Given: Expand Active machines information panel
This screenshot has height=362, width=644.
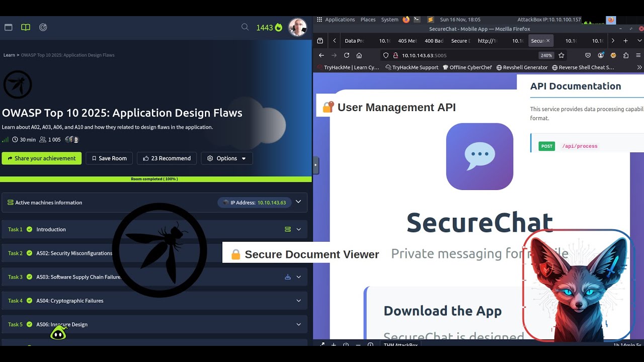Looking at the screenshot, I should tap(298, 202).
